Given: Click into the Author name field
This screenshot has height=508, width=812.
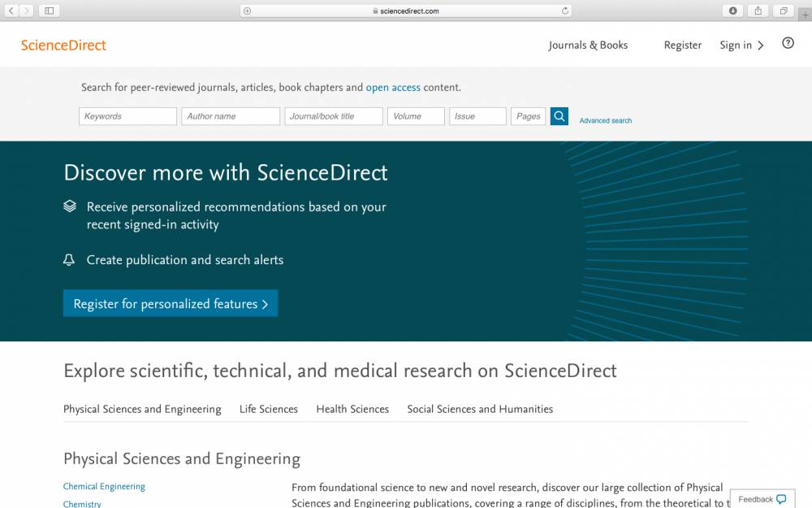Looking at the screenshot, I should click(x=231, y=116).
